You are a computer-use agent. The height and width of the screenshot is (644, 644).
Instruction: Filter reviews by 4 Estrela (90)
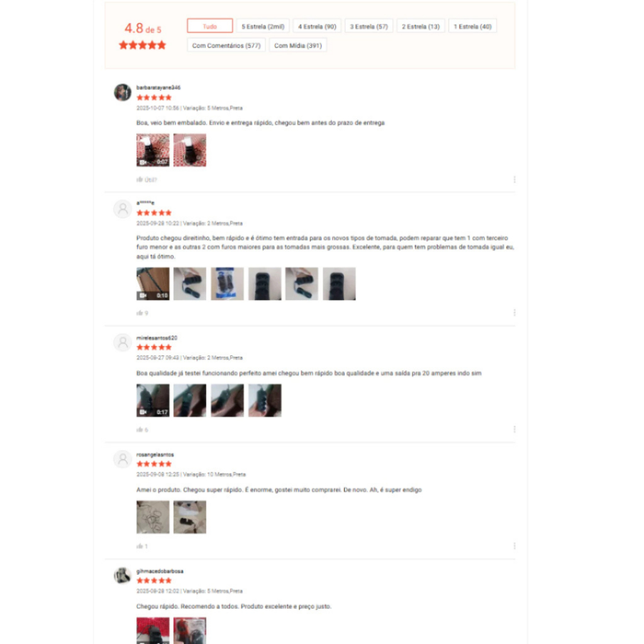click(x=317, y=26)
